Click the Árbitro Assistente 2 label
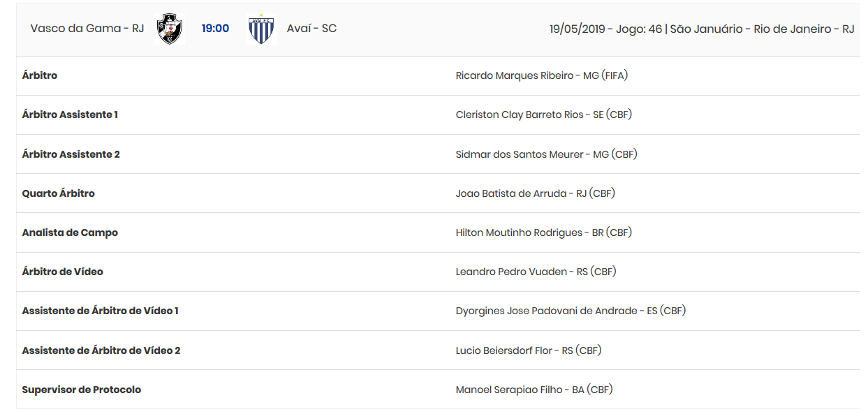The height and width of the screenshot is (414, 868). 71,154
